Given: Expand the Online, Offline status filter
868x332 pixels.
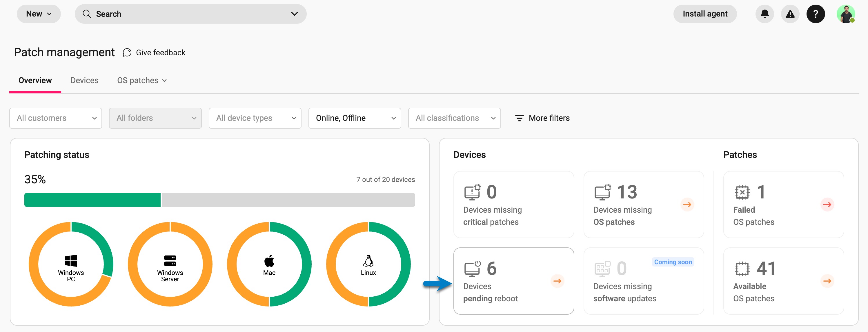Looking at the screenshot, I should [355, 118].
